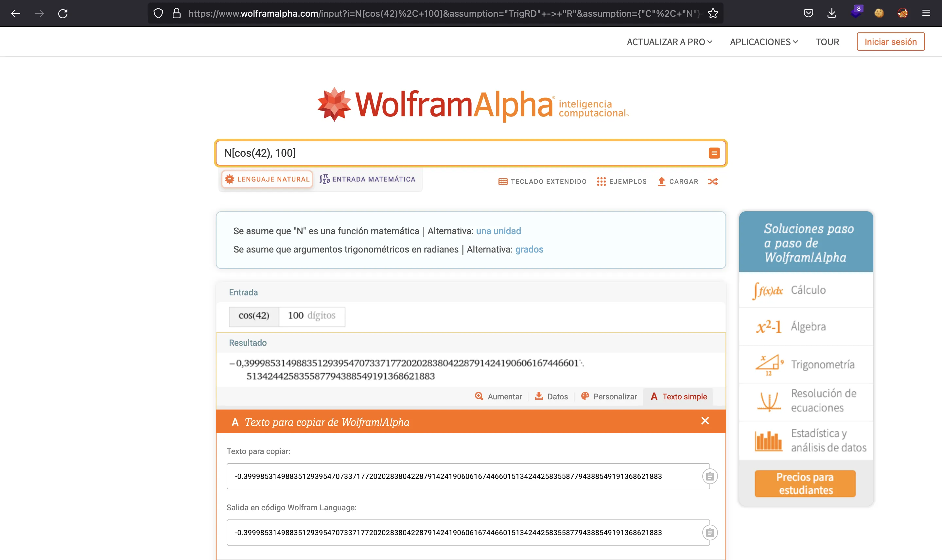Screen dimensions: 942x560
Task: Click the purple extension icon with badge 8
Action: tap(856, 12)
